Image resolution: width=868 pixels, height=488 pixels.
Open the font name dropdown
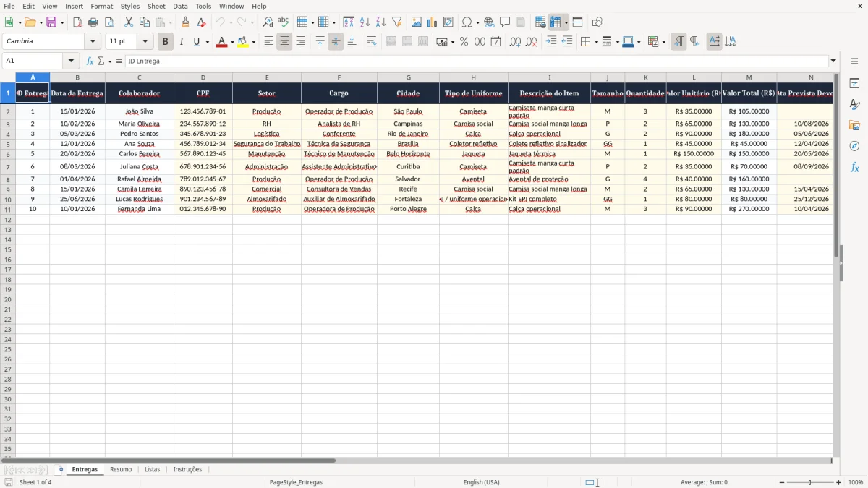click(x=93, y=42)
